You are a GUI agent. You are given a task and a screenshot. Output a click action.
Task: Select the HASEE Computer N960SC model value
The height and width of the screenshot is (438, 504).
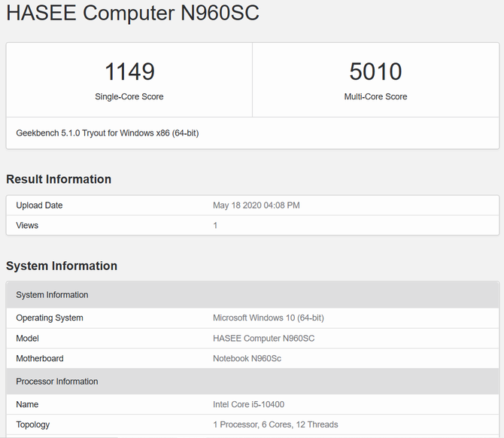[x=263, y=339]
